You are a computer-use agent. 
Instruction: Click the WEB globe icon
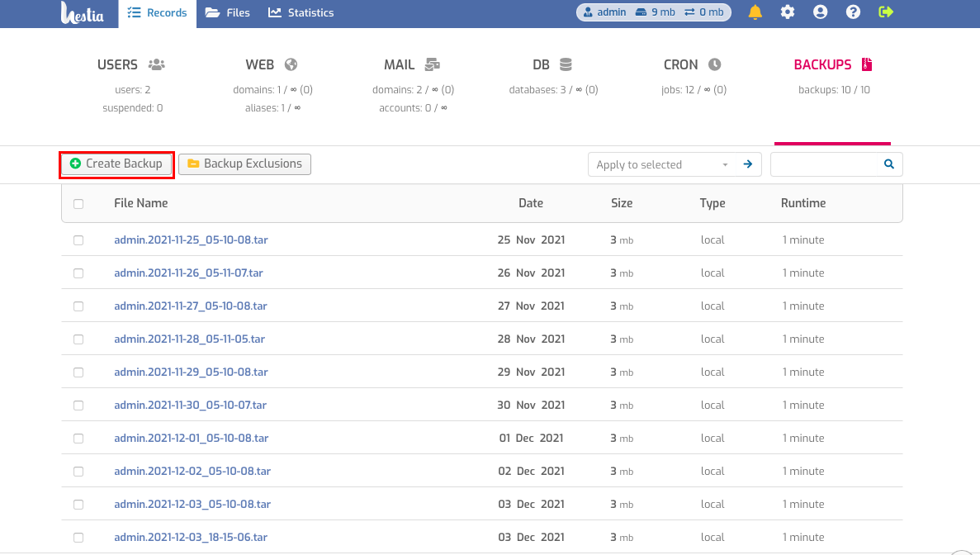[x=291, y=64]
